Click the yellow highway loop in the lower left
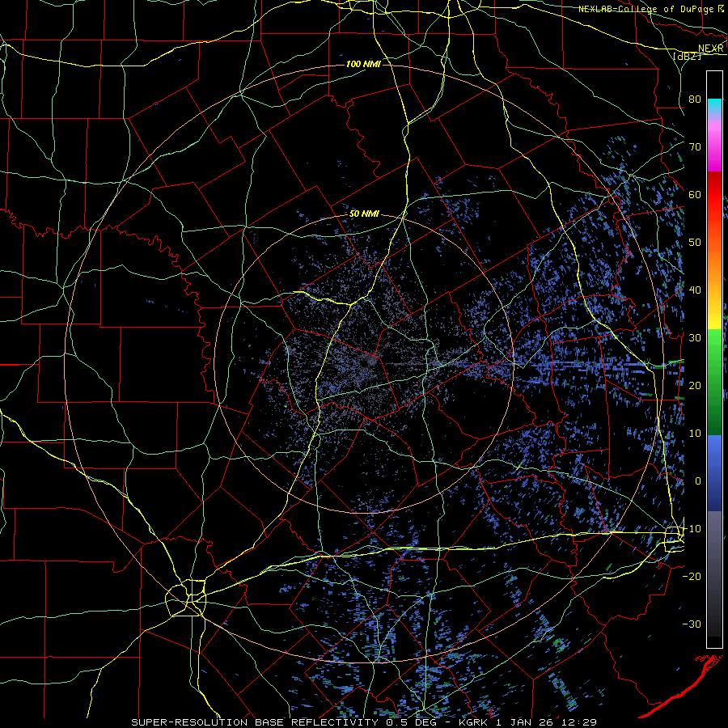728x728 pixels. pos(186,598)
